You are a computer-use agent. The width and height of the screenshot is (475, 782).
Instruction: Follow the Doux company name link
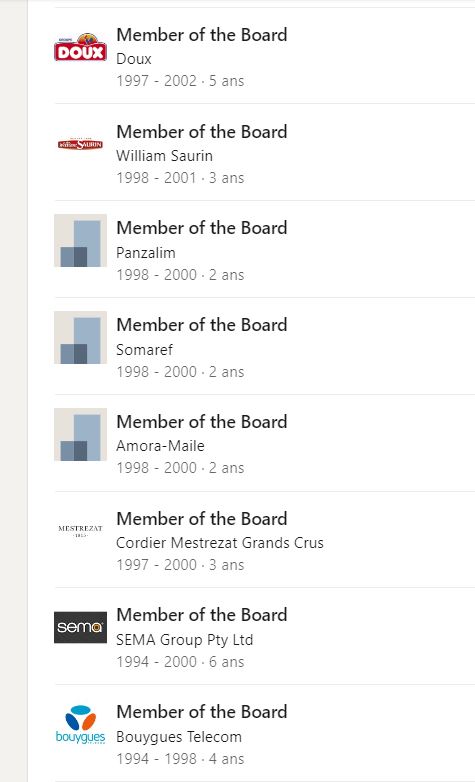point(134,59)
